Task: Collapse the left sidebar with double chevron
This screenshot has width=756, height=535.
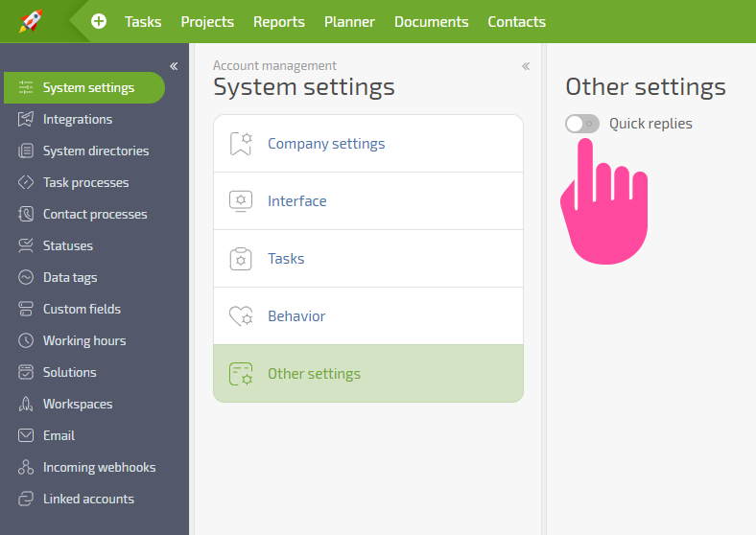Action: (x=174, y=66)
